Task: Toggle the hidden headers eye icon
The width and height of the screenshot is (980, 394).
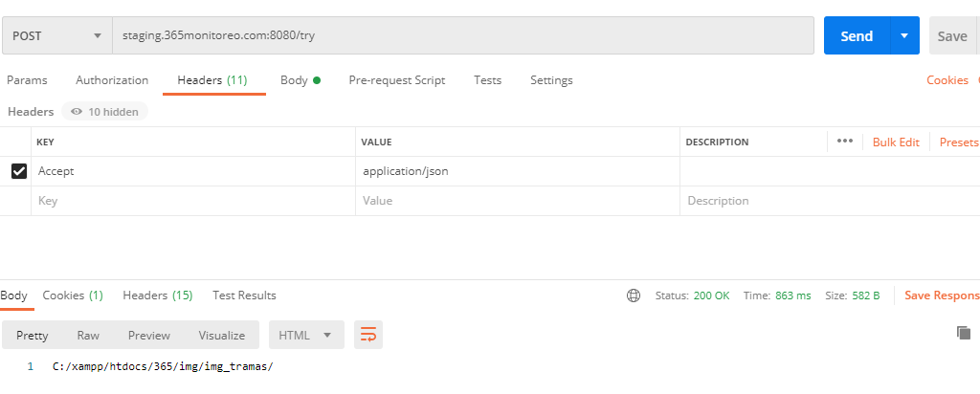Action: click(x=77, y=112)
